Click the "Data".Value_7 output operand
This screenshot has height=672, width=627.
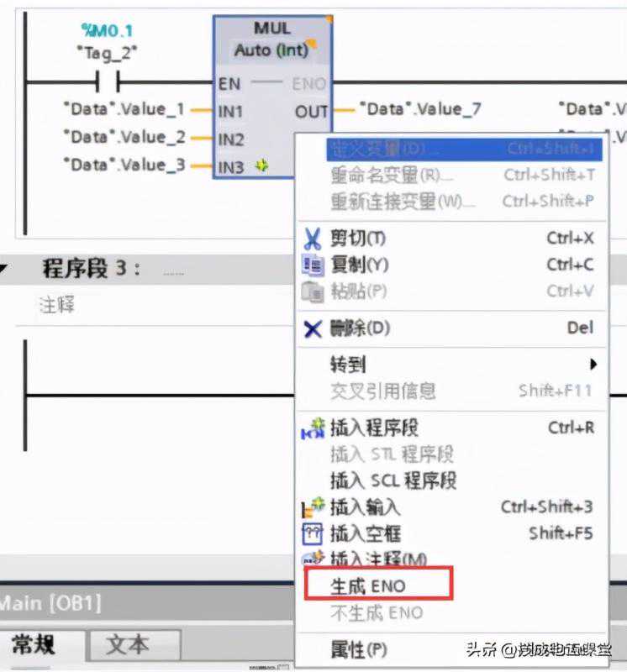[419, 109]
